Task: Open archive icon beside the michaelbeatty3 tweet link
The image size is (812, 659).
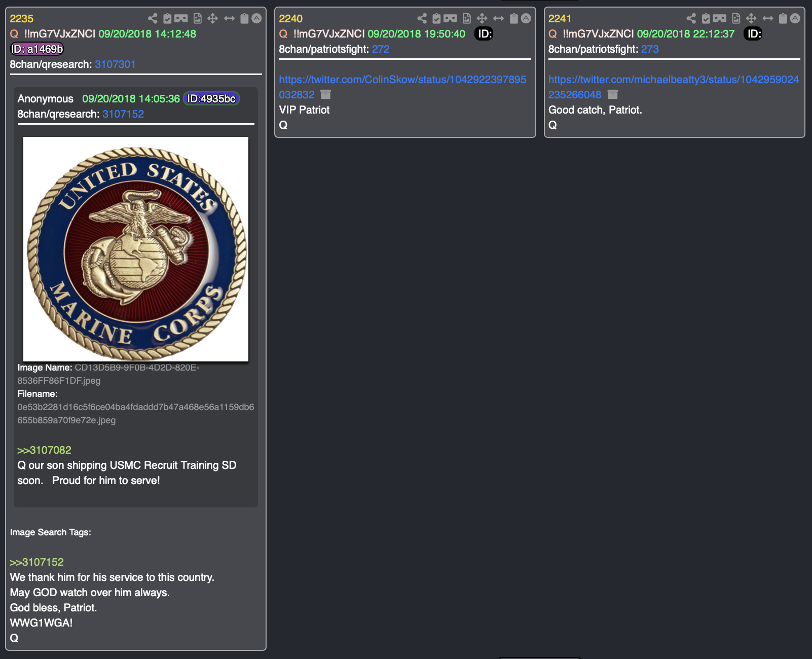Action: [x=613, y=95]
